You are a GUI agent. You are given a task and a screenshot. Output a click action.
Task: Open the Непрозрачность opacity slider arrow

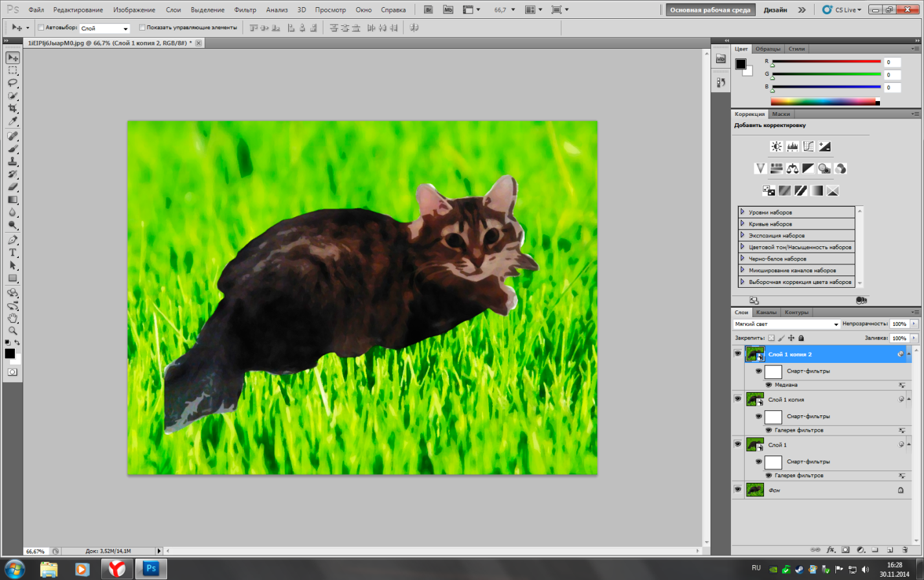(914, 324)
